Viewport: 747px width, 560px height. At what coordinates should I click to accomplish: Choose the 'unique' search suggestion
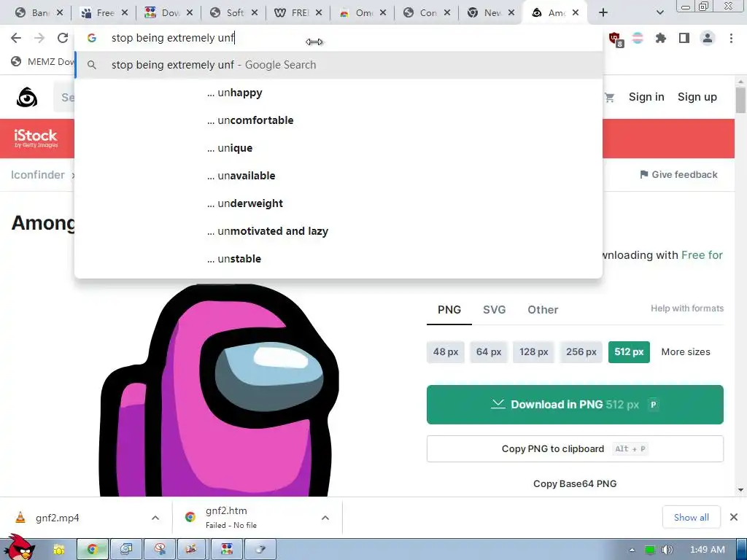[338, 148]
